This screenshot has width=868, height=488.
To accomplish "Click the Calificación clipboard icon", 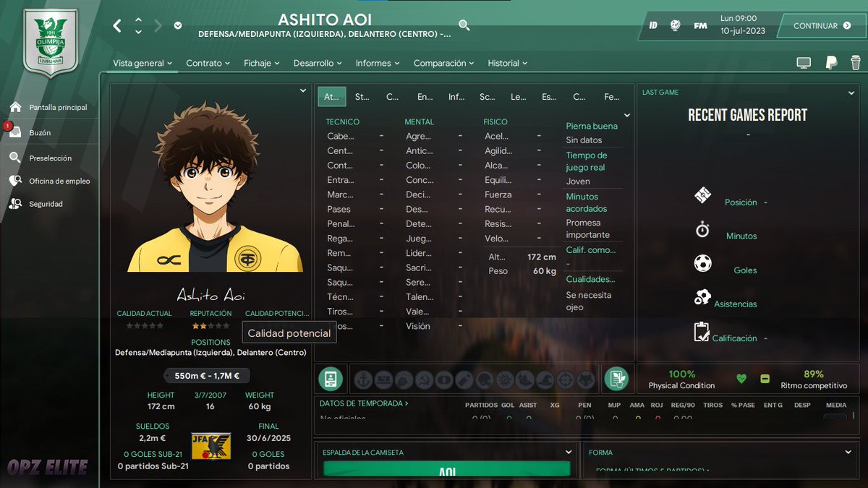I will [702, 332].
